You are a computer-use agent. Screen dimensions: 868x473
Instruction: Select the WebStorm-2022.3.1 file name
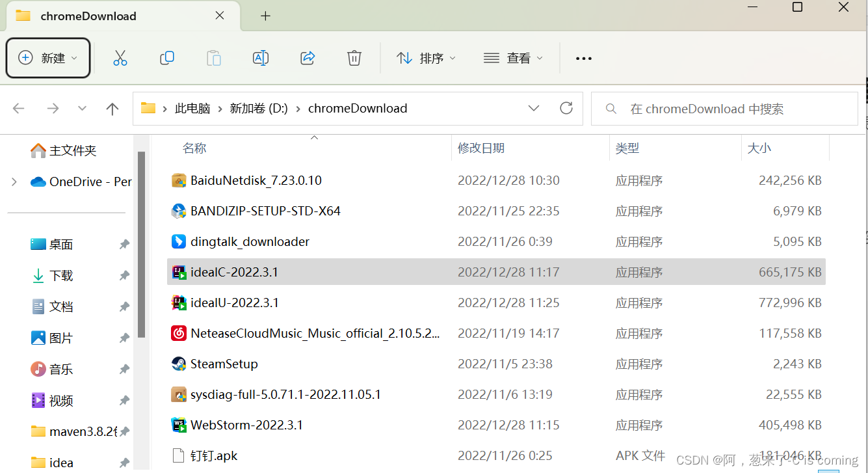tap(246, 425)
